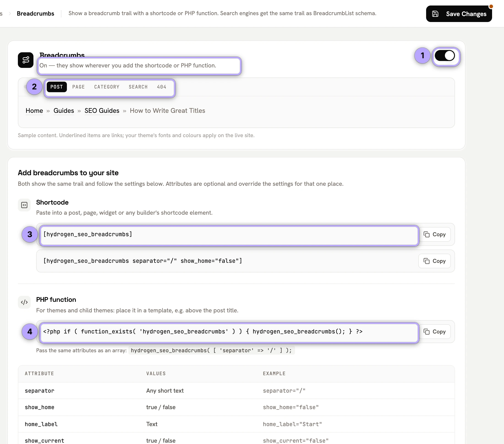Click the ATTRIBUTE column header
The width and height of the screenshot is (504, 444).
(39, 374)
